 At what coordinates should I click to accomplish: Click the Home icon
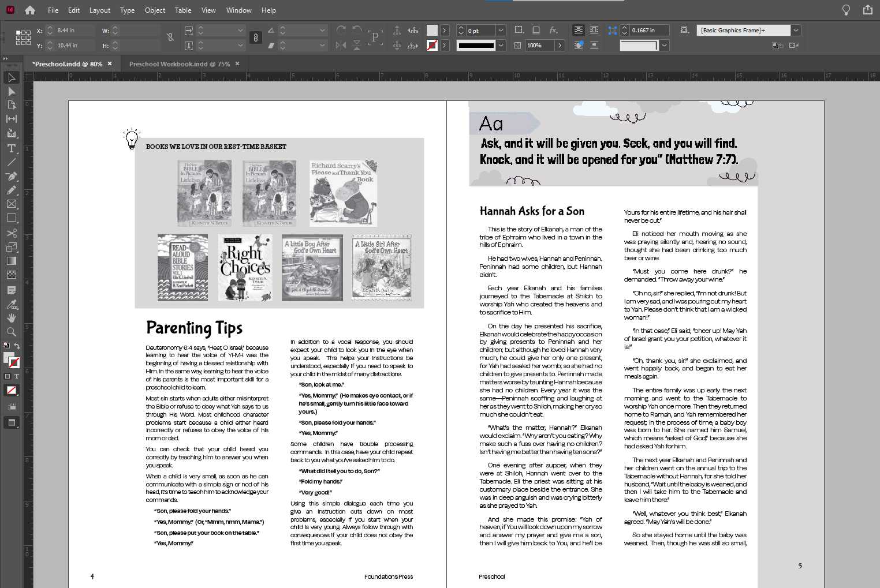click(x=30, y=10)
